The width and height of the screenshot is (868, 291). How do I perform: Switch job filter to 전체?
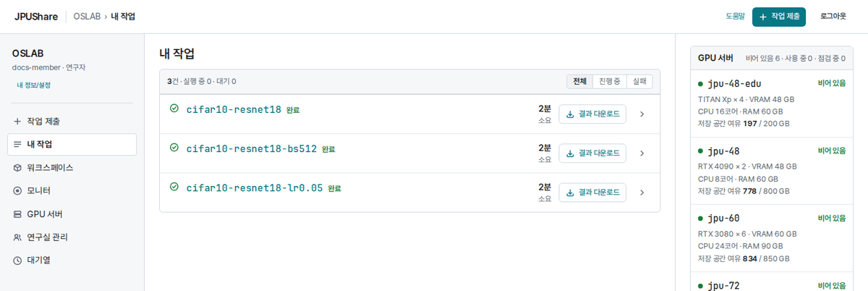(580, 82)
